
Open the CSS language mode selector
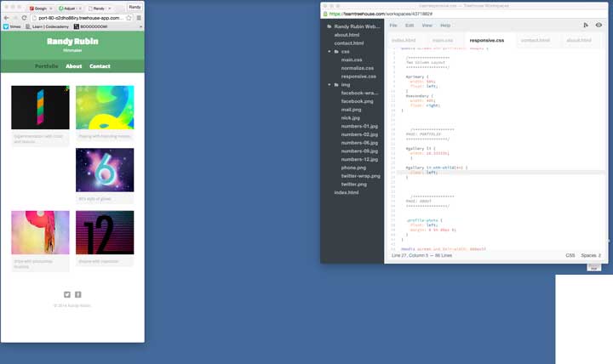pyautogui.click(x=570, y=255)
